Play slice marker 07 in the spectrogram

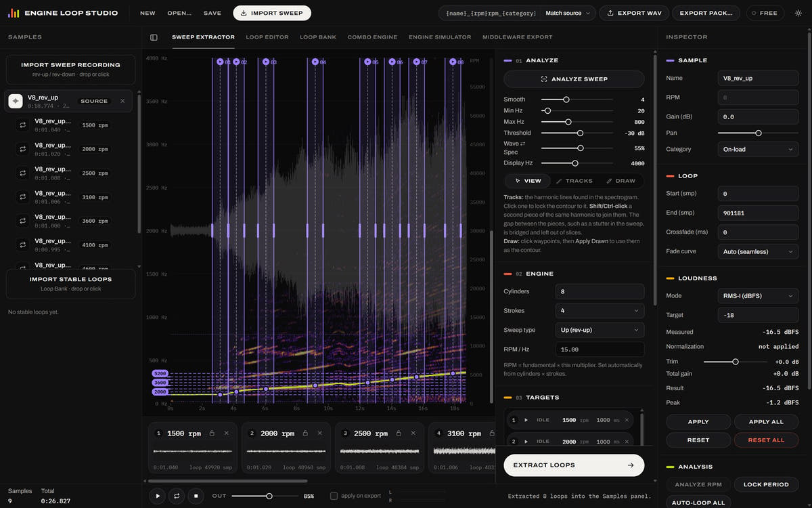[416, 62]
